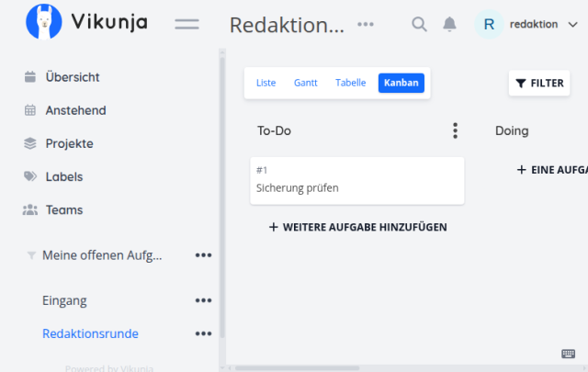Open options menu for Eingang
Screen dimensions: 588x372
click(x=203, y=300)
